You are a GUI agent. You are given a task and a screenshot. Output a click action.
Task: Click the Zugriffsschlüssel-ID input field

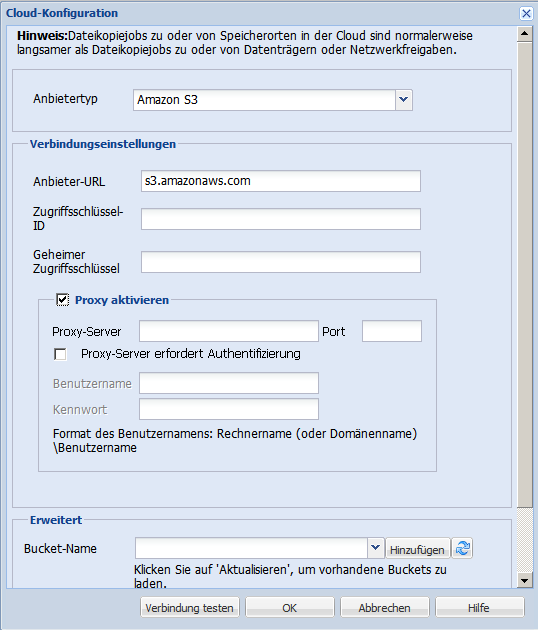[281, 219]
